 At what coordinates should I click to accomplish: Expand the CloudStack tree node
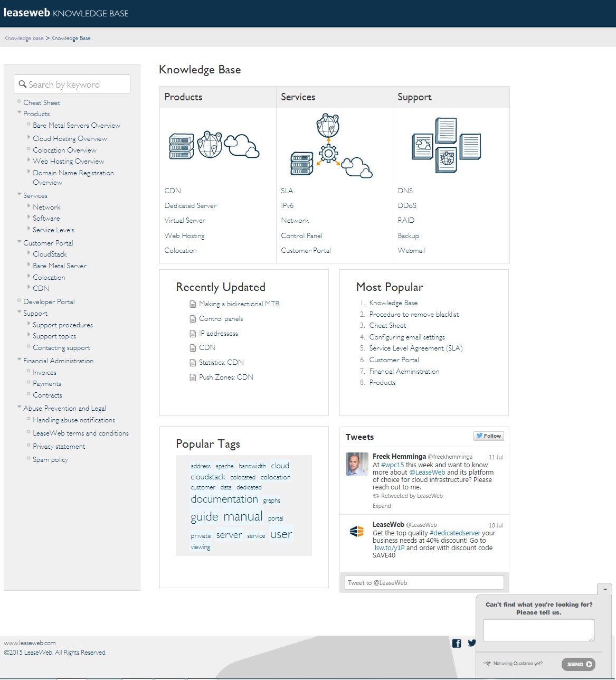click(x=29, y=253)
